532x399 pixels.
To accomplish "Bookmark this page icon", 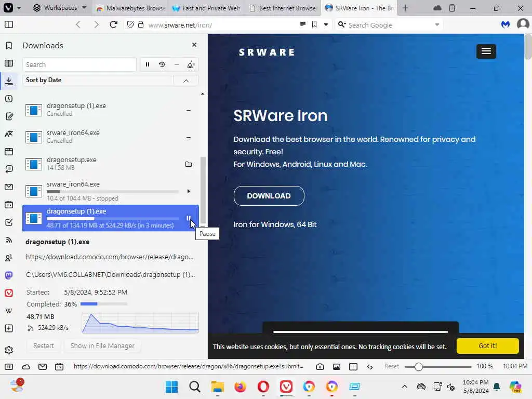I will [x=314, y=24].
